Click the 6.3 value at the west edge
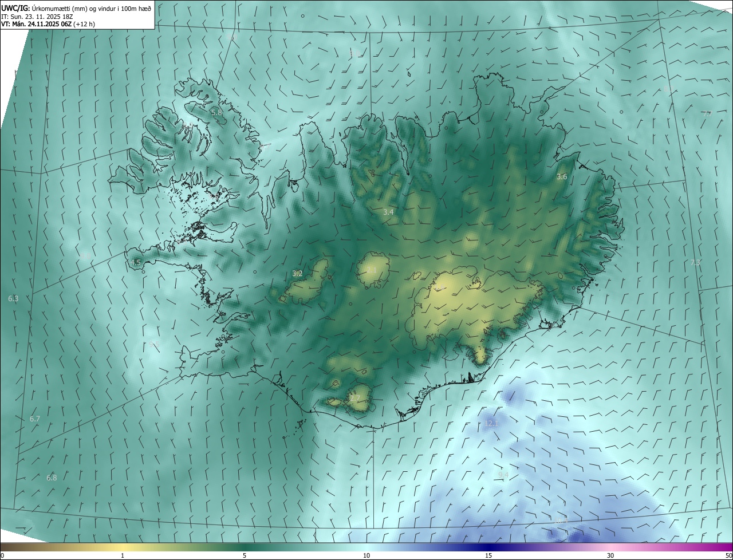The width and height of the screenshot is (733, 560). point(13,298)
